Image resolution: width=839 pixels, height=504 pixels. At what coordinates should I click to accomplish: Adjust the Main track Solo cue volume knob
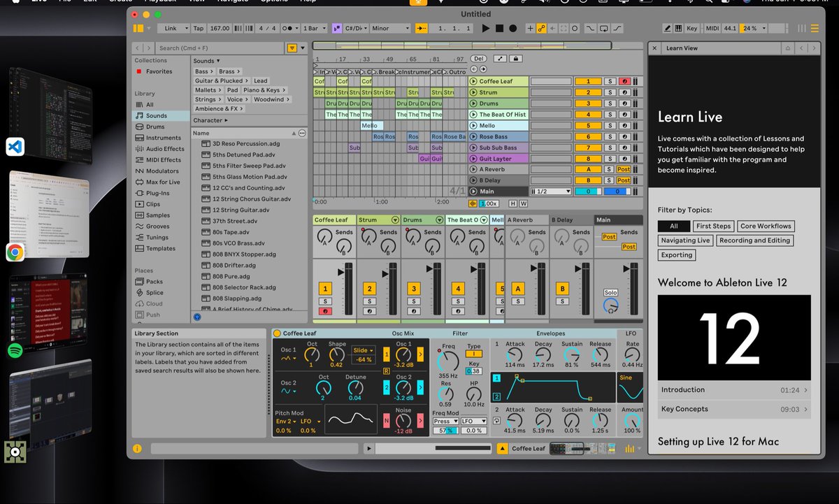pyautogui.click(x=610, y=305)
